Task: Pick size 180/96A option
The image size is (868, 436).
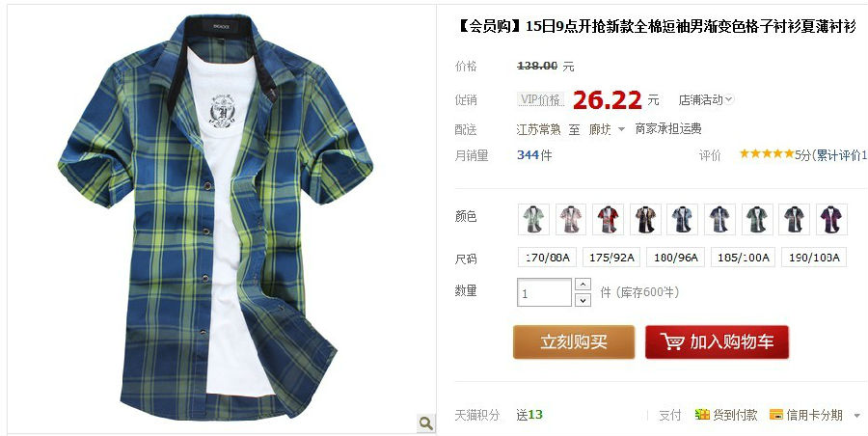Action: point(676,258)
